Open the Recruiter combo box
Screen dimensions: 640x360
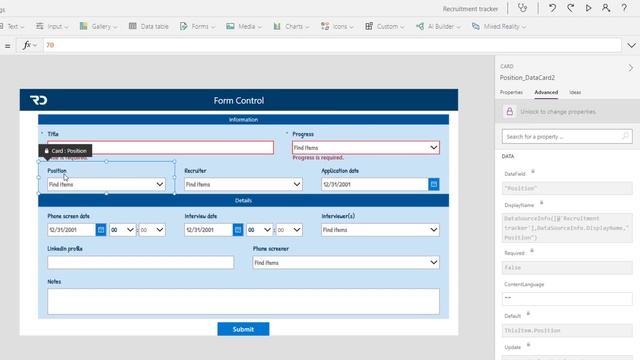(x=243, y=184)
